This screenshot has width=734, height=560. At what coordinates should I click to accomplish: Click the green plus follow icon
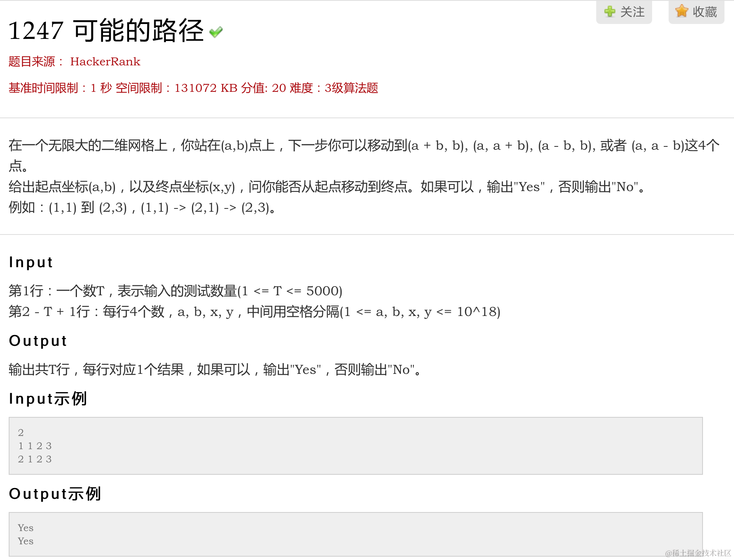point(609,12)
